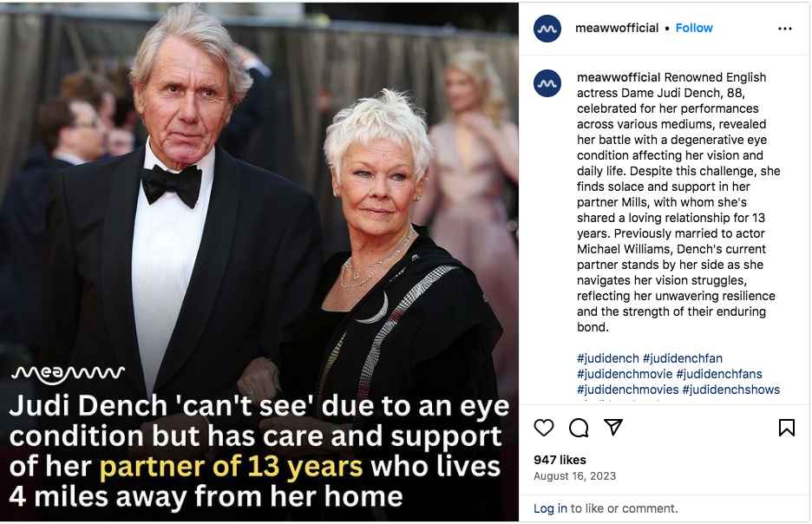Open the #judidench hashtag
Image resolution: width=812 pixels, height=524 pixels.
click(x=608, y=358)
